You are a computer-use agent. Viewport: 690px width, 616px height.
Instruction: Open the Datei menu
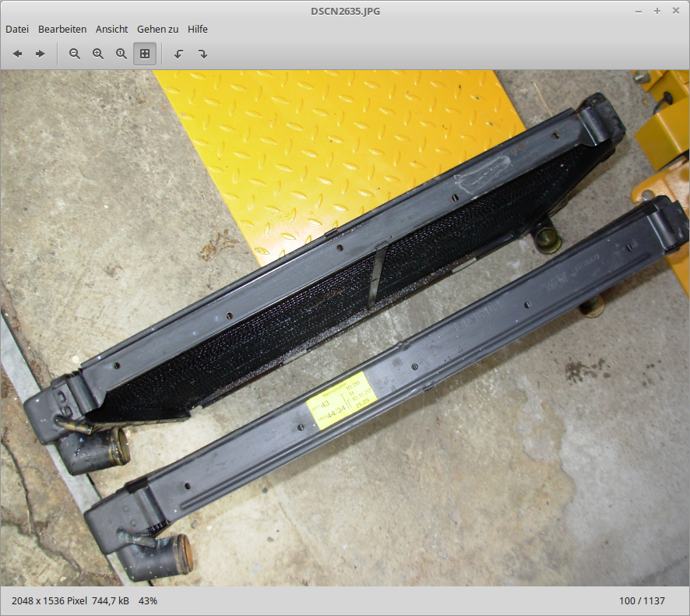pos(17,29)
